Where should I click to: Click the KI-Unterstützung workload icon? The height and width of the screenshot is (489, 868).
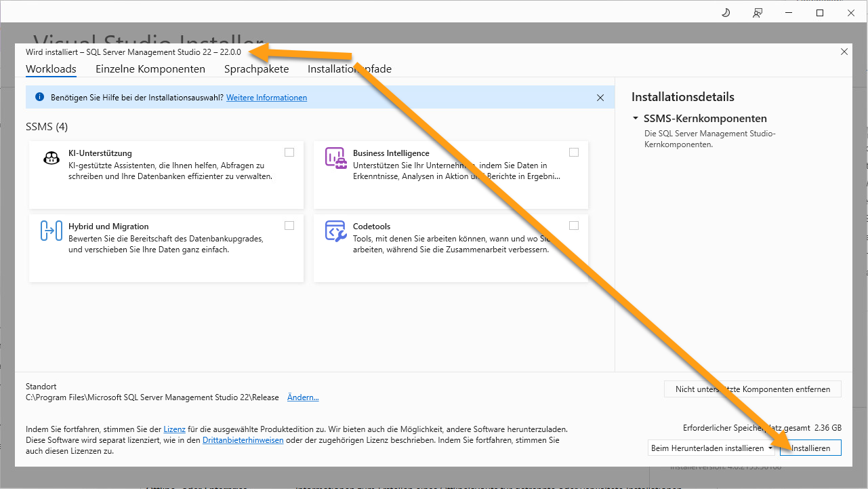click(51, 158)
